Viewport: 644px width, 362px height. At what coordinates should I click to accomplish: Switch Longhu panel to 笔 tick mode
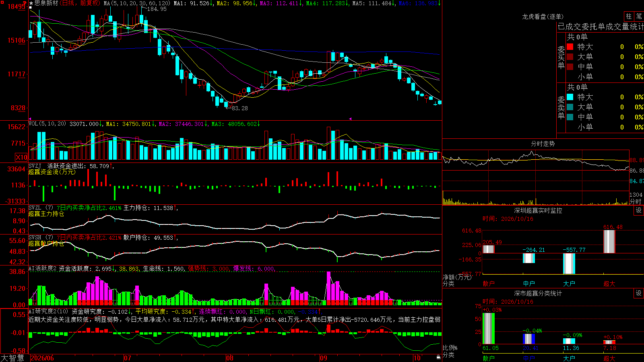[639, 16]
